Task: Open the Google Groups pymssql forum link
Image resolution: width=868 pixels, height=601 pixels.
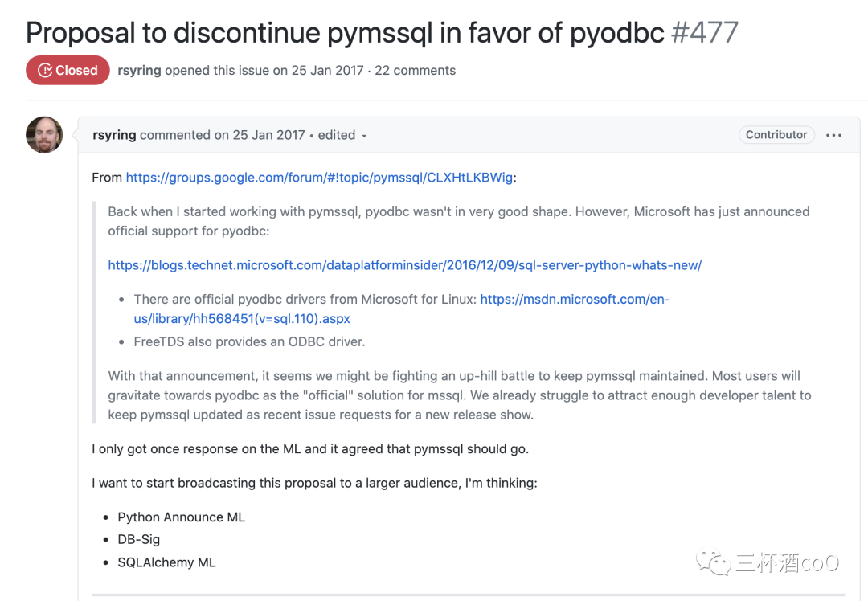Action: click(x=319, y=178)
